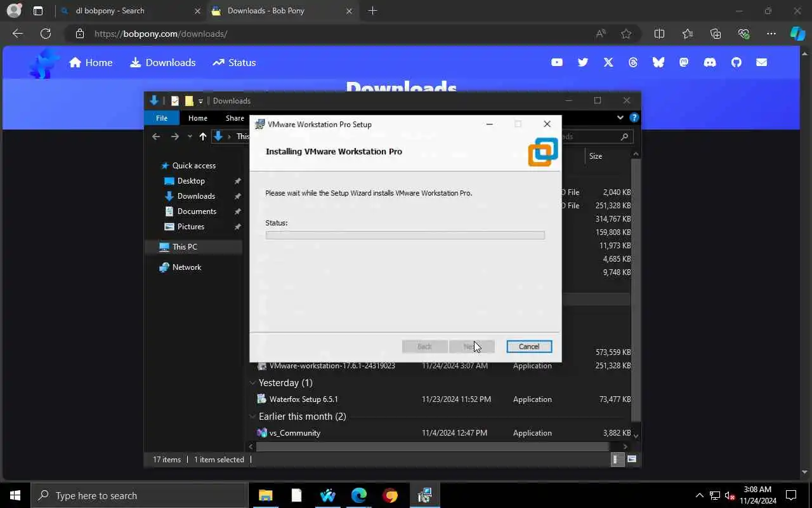This screenshot has height=508, width=812.
Task: Select Network in navigation pane
Action: pos(187,267)
